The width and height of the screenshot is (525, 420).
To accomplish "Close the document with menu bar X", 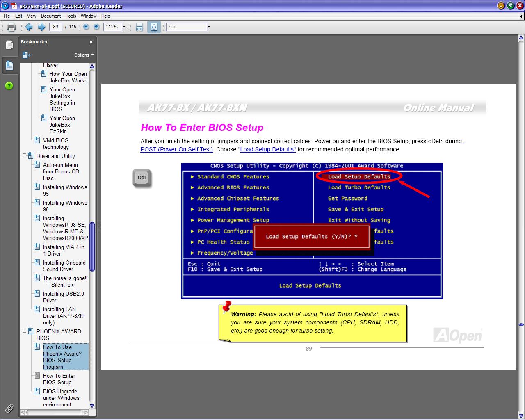I will click(521, 16).
